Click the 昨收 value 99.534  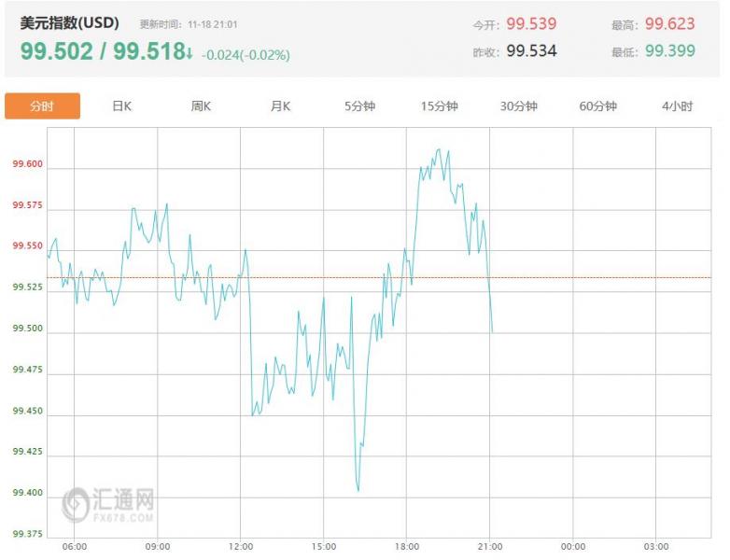point(531,50)
